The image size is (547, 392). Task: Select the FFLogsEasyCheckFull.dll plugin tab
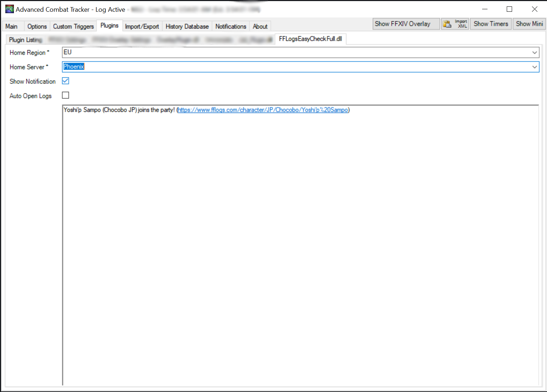click(x=310, y=39)
